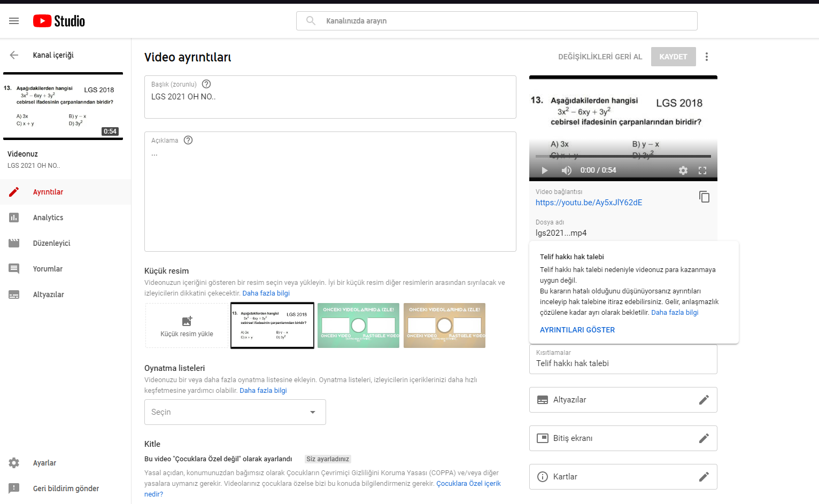Click the Kartlar info icon
Screen dimensions: 819x504
543,477
